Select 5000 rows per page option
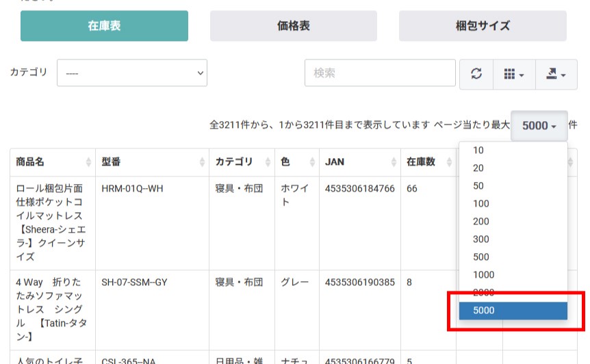Screen dimensions: 590x364 513,311
